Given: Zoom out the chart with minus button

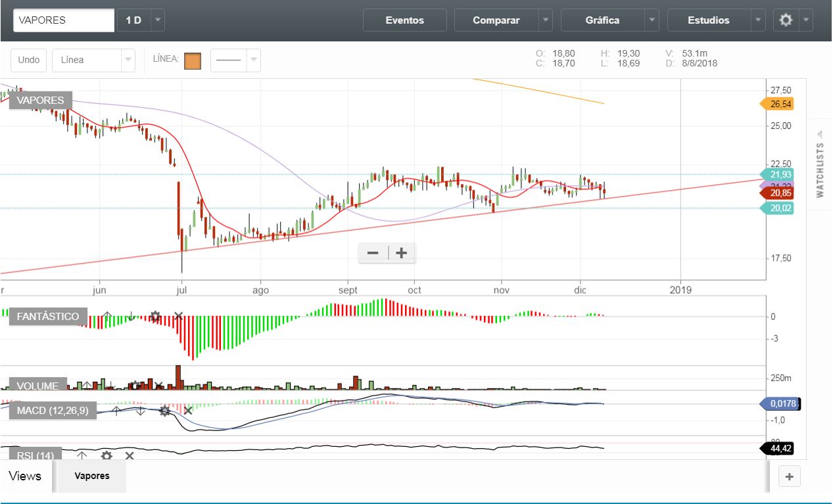Looking at the screenshot, I should (373, 253).
